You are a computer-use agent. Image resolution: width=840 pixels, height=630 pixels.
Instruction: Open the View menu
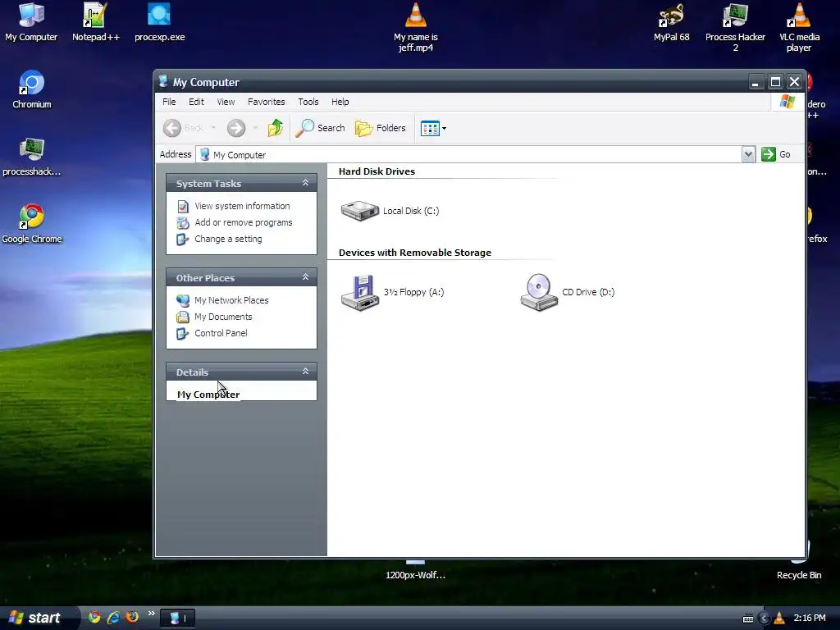click(x=226, y=102)
